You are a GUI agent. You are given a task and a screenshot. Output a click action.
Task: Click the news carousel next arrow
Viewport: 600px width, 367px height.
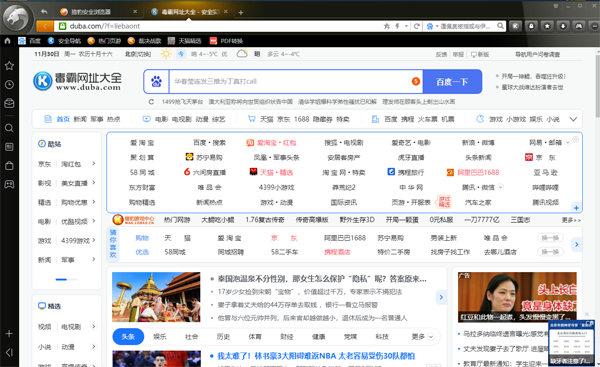coord(441,297)
